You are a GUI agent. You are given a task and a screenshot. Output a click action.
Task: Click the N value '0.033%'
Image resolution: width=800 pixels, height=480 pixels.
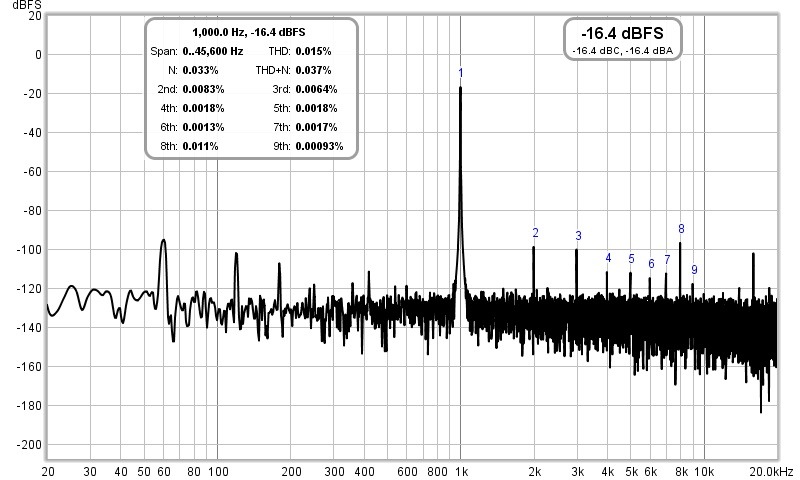[200, 70]
